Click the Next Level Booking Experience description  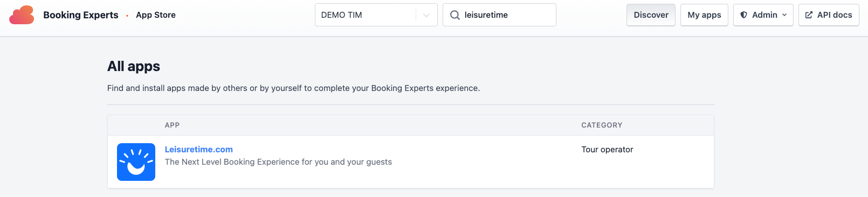point(278,162)
